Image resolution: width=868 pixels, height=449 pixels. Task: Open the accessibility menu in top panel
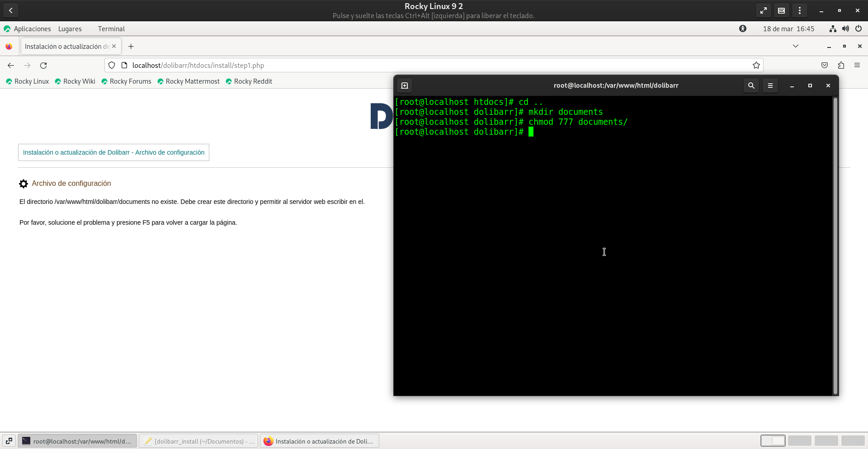pyautogui.click(x=743, y=29)
